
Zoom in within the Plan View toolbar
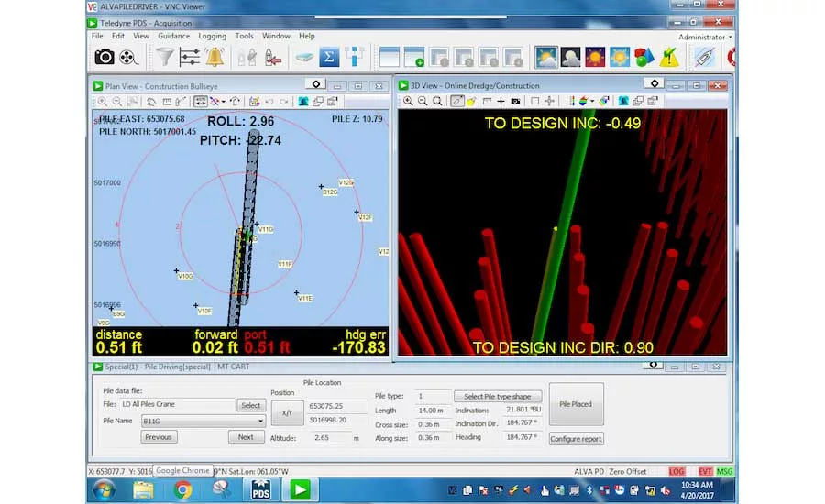tap(103, 102)
